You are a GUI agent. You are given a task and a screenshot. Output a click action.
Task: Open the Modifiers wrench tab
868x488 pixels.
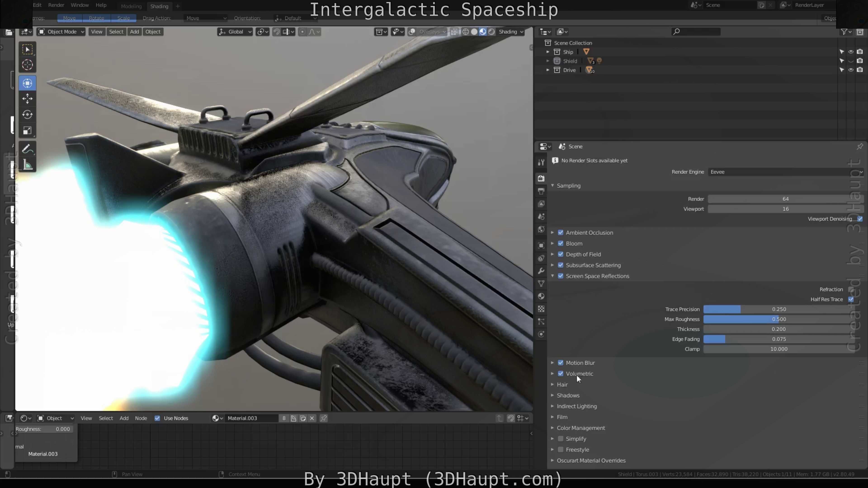[x=541, y=271]
